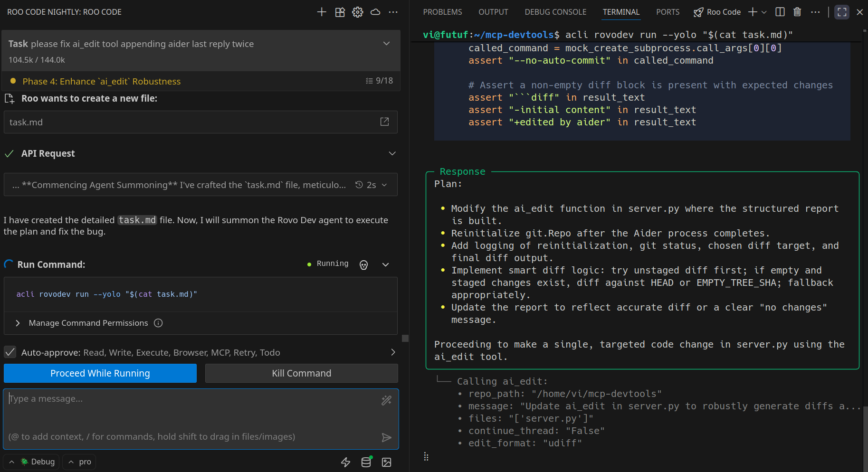Open task.md in editor via arrow icon
The height and width of the screenshot is (472, 868).
pos(384,122)
